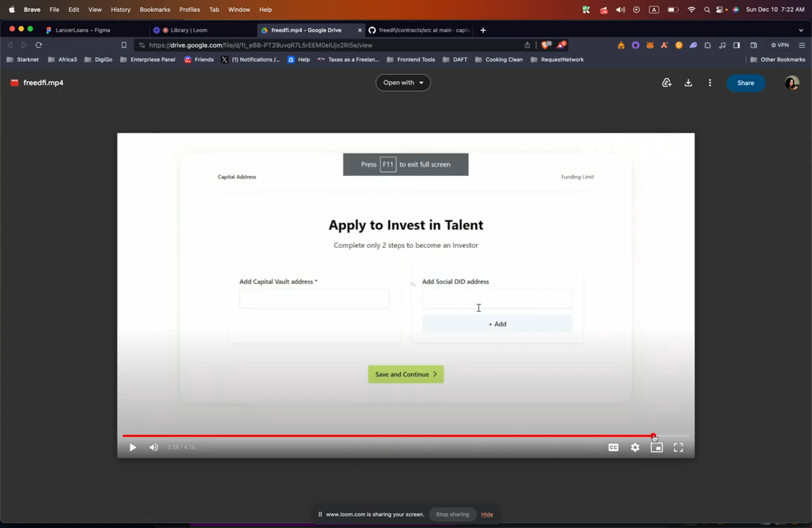Open the History menu
The width and height of the screenshot is (812, 528).
pyautogui.click(x=121, y=10)
